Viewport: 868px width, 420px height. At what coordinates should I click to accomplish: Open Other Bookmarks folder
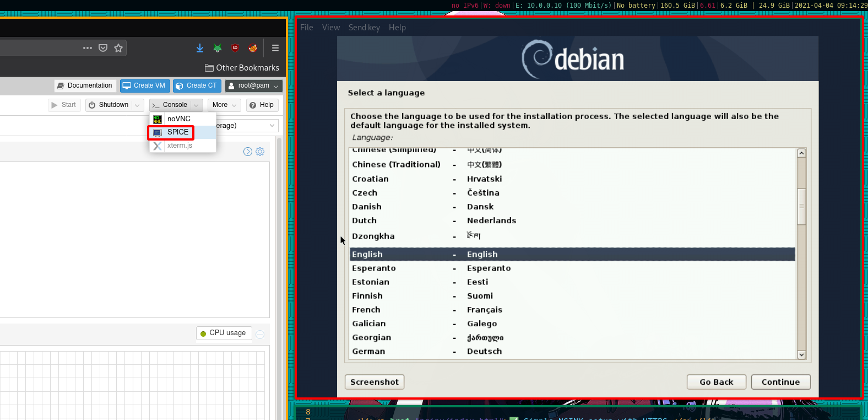coord(242,68)
